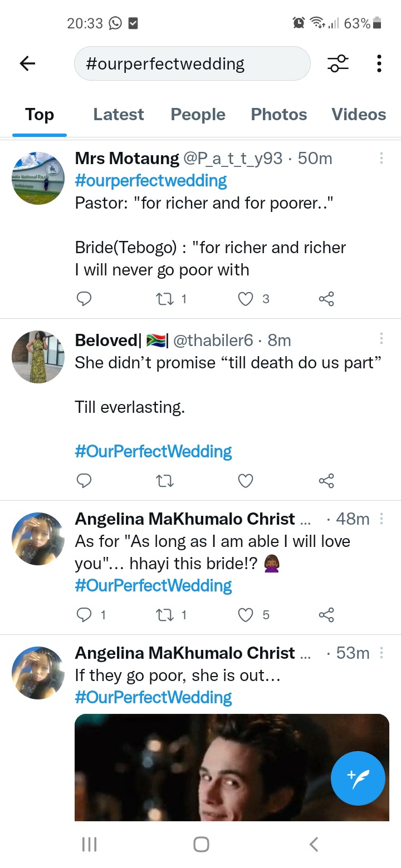Screen dimensions: 401x868
Task: Retweet Mrs Motaung's tweet
Action: [164, 299]
